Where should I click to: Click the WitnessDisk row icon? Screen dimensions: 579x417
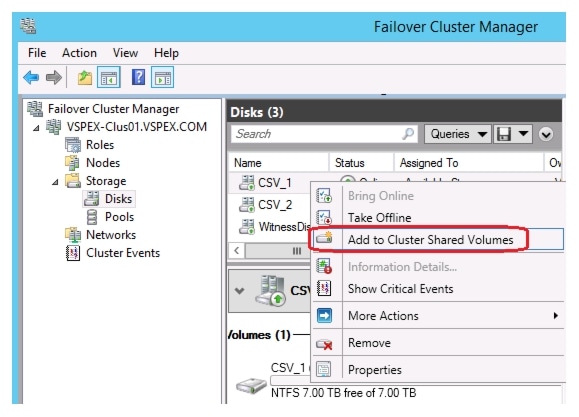click(246, 226)
